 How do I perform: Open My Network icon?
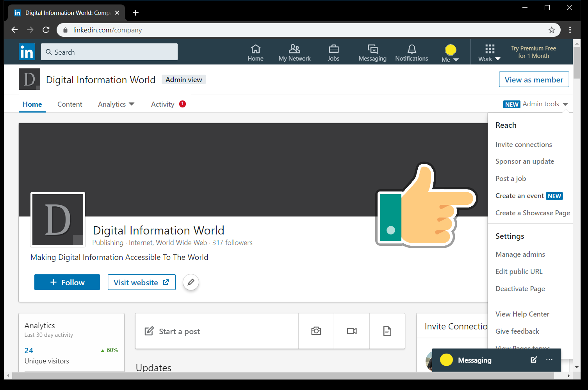pyautogui.click(x=294, y=53)
